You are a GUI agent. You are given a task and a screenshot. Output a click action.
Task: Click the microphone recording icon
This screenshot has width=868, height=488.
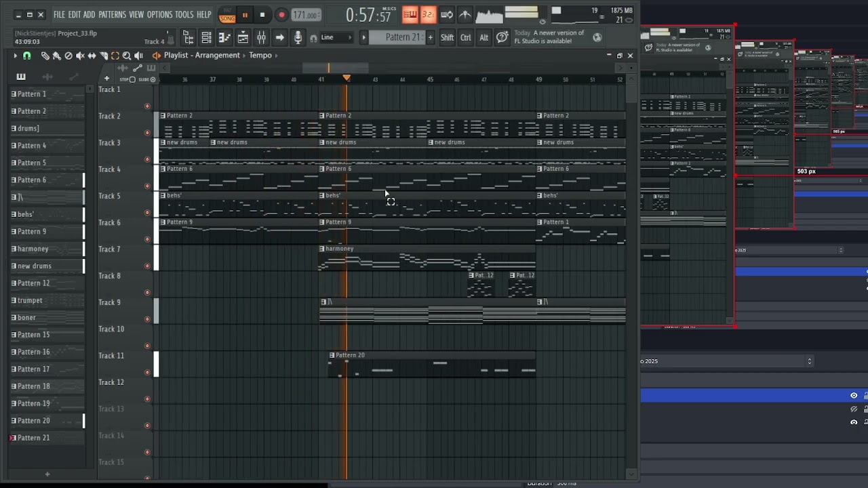(298, 38)
